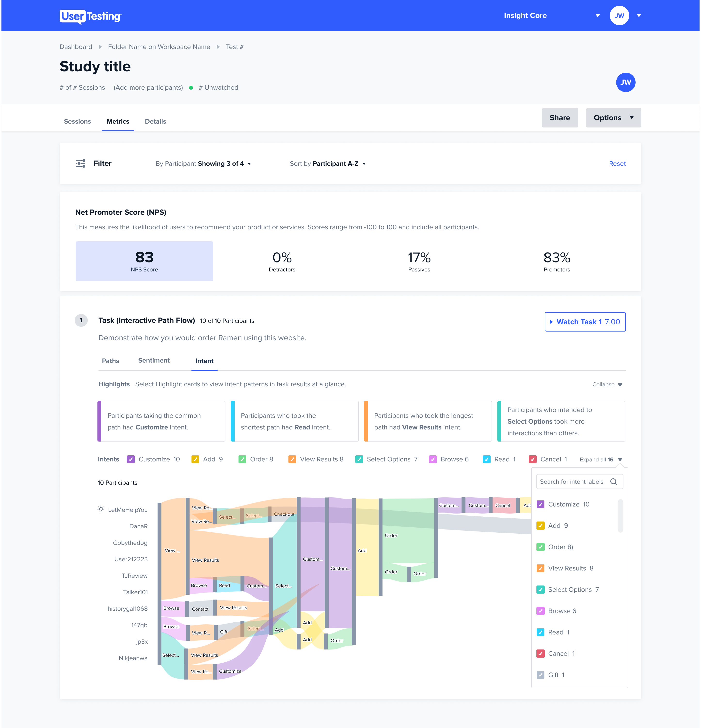Screen dimensions: 701x728
Task: Click Add more participants link
Action: click(148, 88)
